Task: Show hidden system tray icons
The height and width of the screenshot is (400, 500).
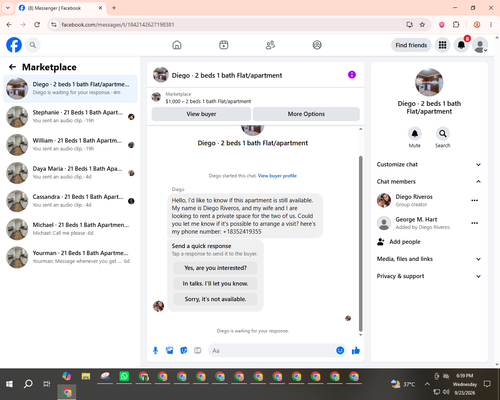Action: pyautogui.click(x=427, y=384)
